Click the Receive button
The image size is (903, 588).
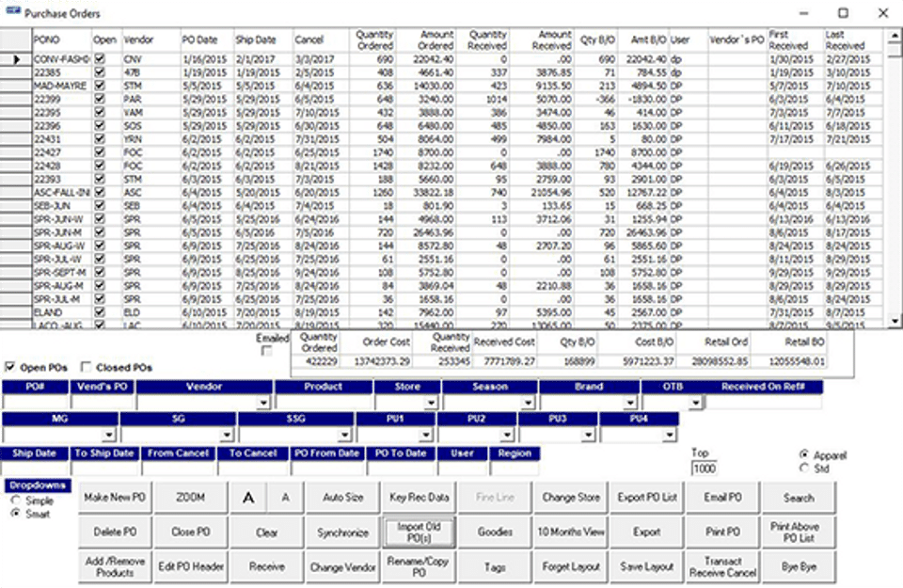tap(266, 566)
